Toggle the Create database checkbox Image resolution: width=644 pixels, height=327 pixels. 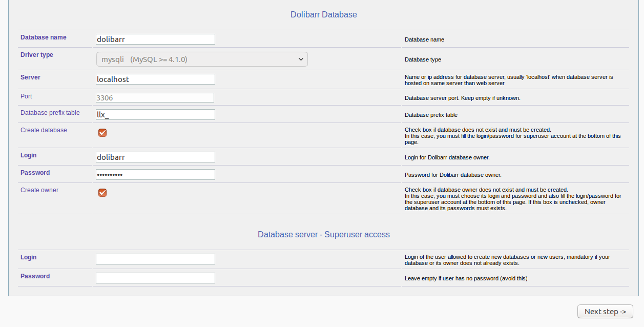tap(102, 133)
